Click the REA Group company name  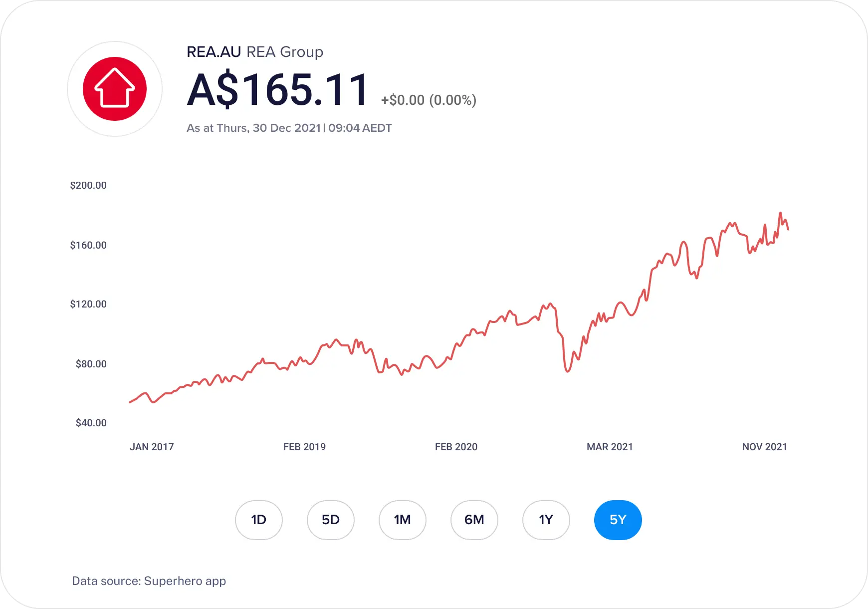pos(285,52)
